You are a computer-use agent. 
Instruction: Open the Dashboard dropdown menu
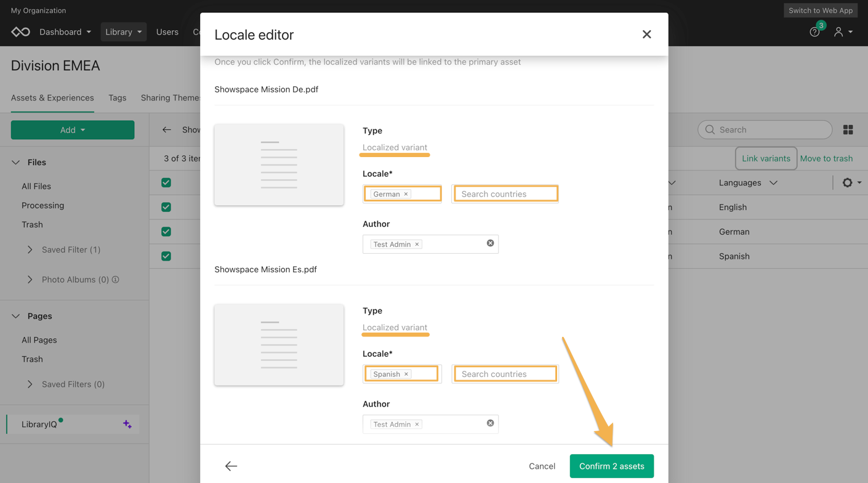point(65,32)
